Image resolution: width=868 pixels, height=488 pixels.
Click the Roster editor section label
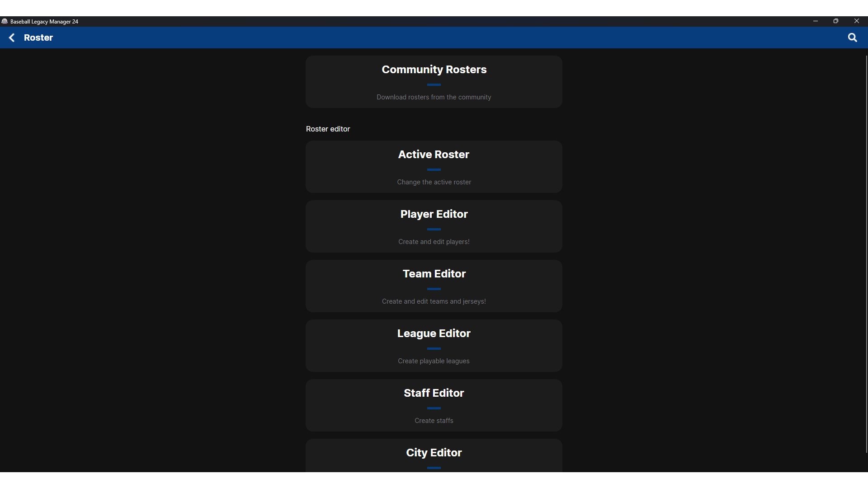click(x=328, y=129)
